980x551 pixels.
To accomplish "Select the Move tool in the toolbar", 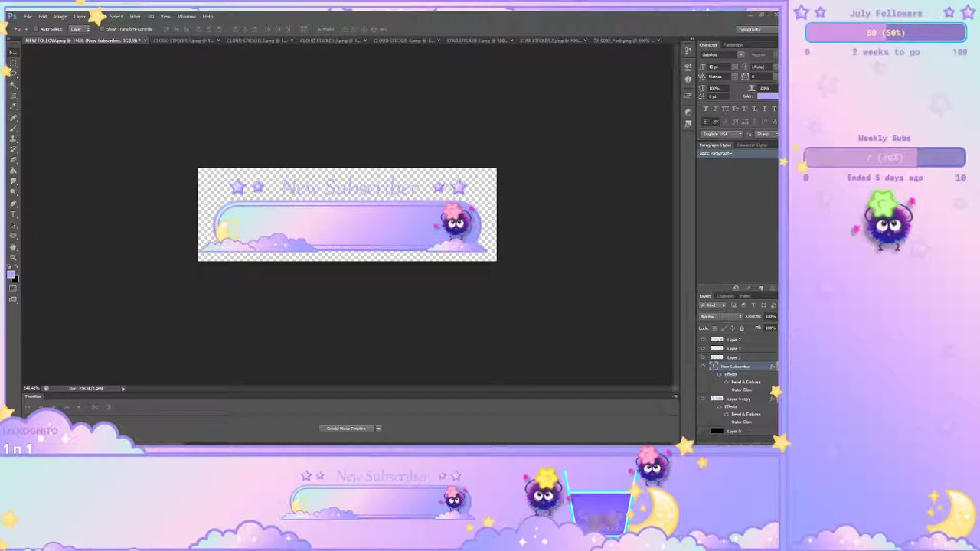I will click(13, 52).
